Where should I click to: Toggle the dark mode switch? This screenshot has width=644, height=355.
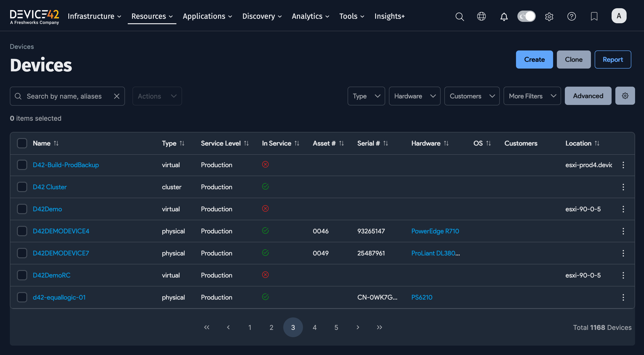pos(526,16)
